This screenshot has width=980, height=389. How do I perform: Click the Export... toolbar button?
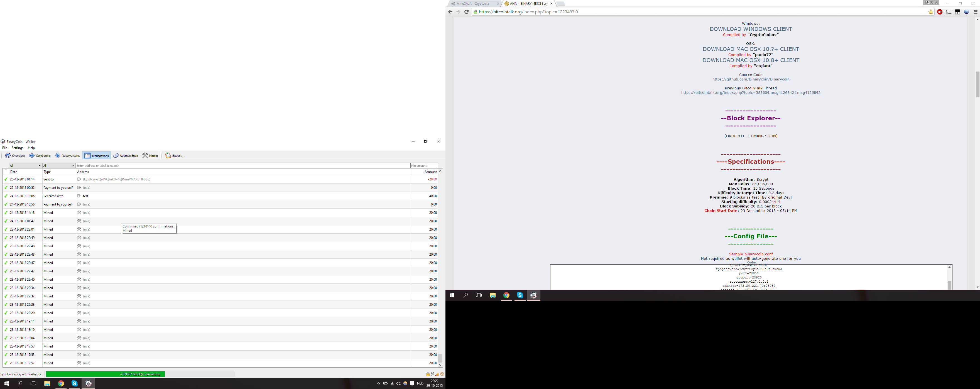tap(175, 156)
